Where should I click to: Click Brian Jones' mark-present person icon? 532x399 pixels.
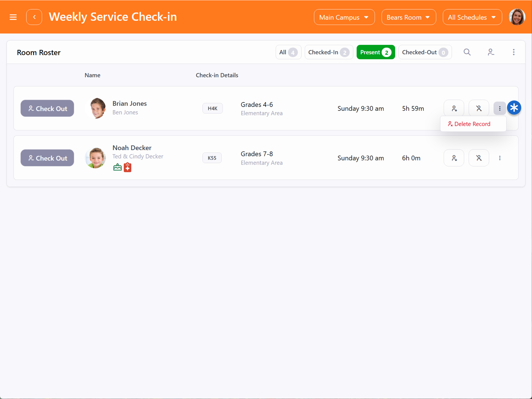454,109
